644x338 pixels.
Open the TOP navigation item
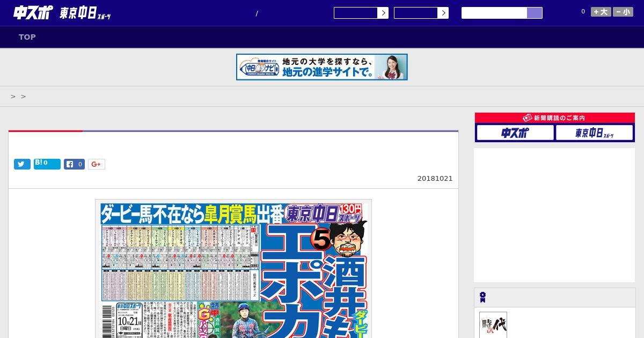27,37
